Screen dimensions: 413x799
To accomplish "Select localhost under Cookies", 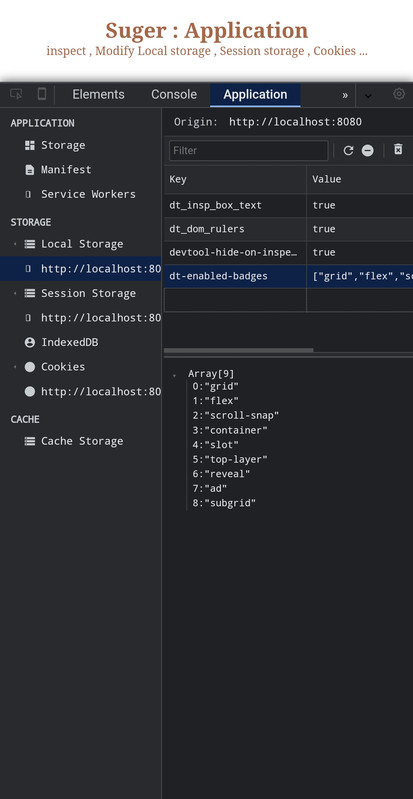I will coord(81,392).
